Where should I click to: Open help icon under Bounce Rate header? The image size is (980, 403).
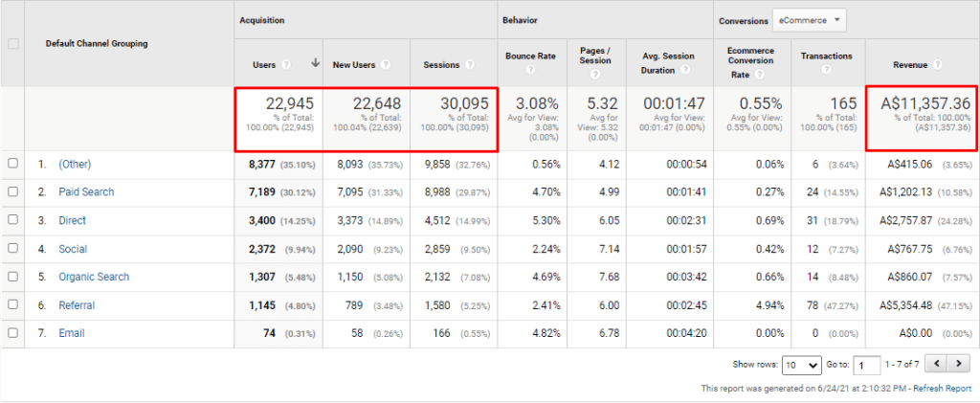pos(530,70)
